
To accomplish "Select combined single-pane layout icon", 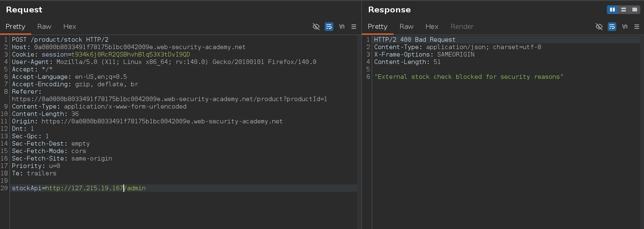I will coord(635,9).
